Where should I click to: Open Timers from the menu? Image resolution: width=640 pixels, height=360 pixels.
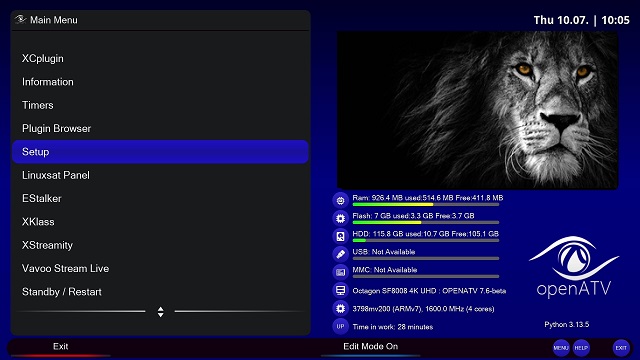point(160,105)
